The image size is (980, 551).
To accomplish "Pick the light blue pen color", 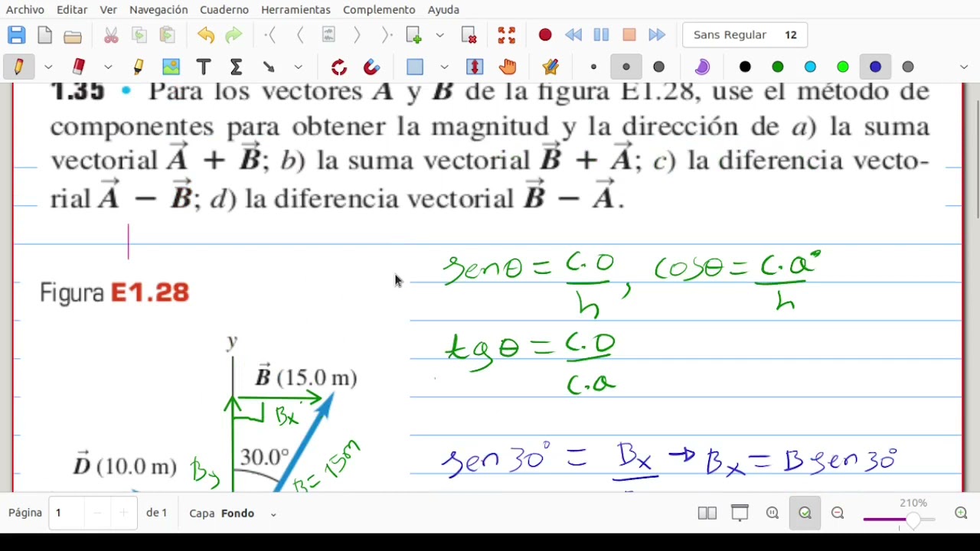I will 810,67.
